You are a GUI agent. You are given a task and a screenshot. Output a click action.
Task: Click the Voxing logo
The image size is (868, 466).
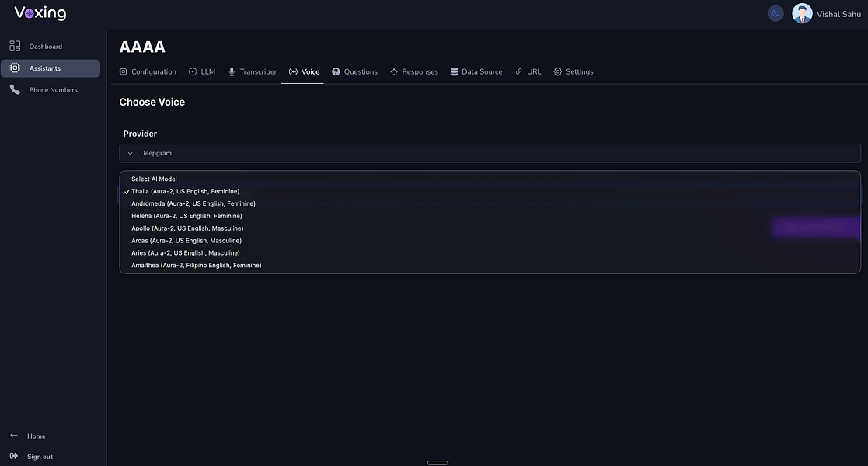click(x=40, y=13)
